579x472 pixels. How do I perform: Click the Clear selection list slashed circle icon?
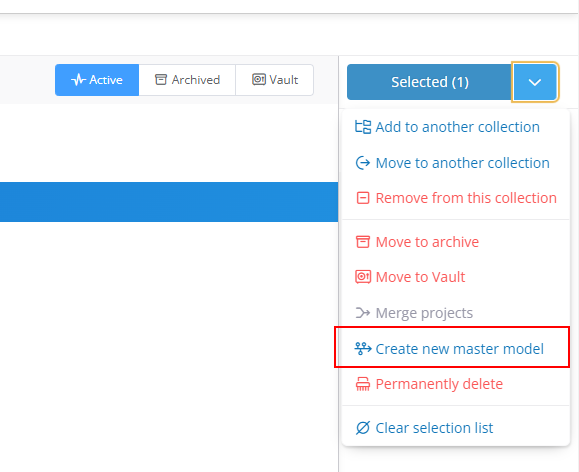pos(363,428)
